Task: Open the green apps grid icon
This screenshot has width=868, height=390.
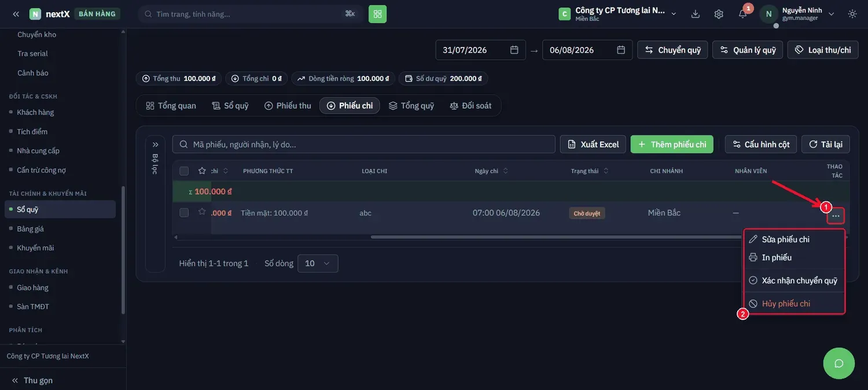Action: click(377, 14)
